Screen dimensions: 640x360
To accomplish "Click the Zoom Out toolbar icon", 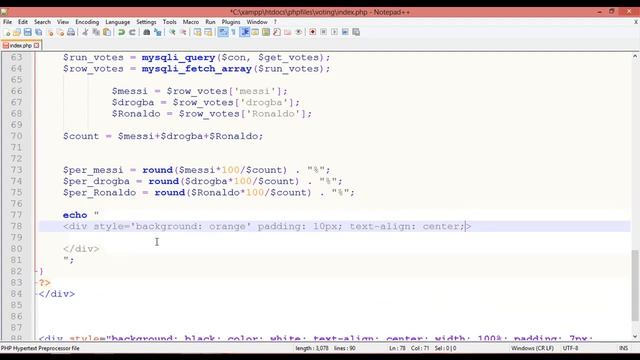I will coord(183,32).
